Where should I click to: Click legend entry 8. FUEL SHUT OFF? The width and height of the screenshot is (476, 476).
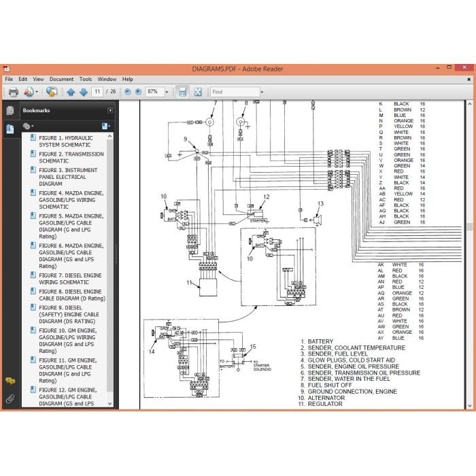tap(326, 385)
